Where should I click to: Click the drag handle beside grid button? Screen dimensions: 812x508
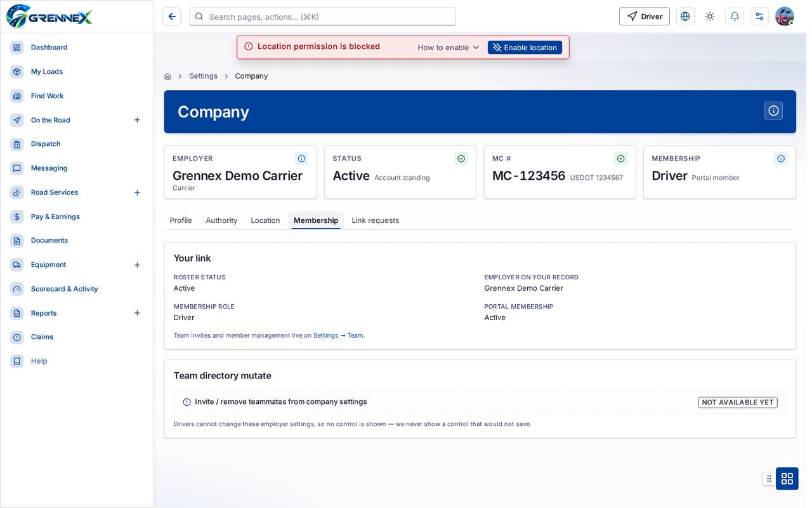[x=769, y=479]
